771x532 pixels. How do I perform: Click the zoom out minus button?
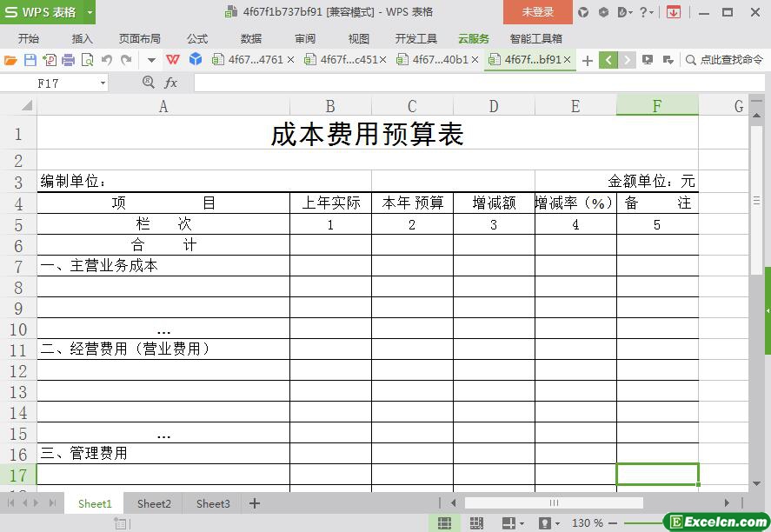coord(613,523)
